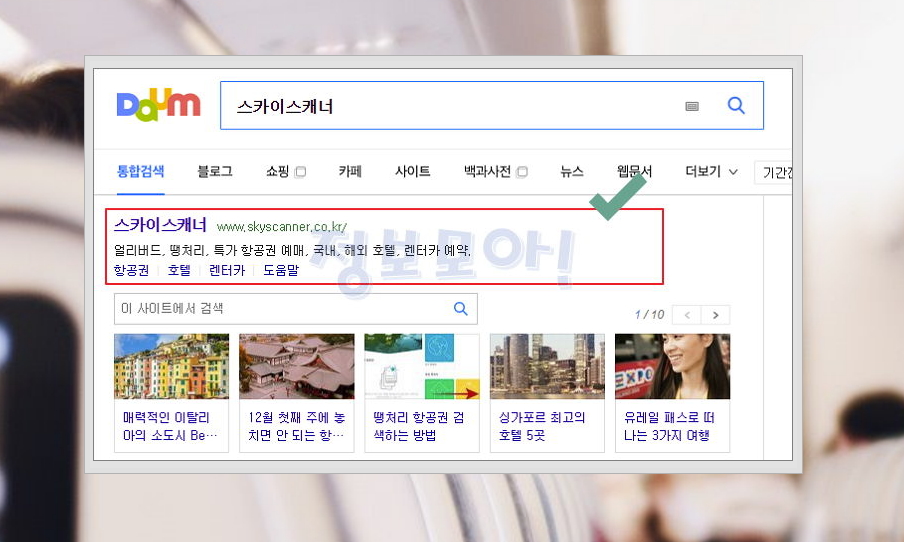Open the 웹문서 tab
Screen dimensions: 904x542
tap(634, 171)
